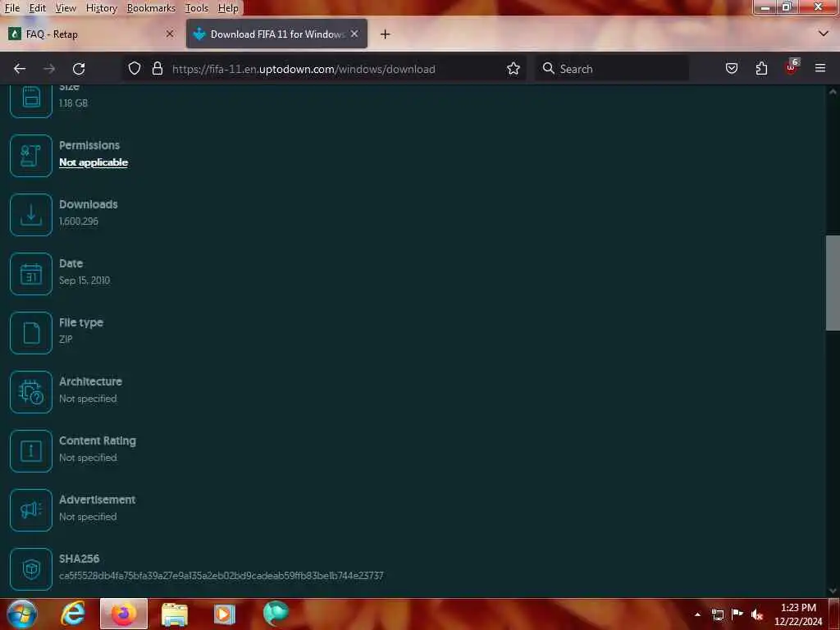Open the File menu
Image resolution: width=840 pixels, height=630 pixels.
(12, 8)
